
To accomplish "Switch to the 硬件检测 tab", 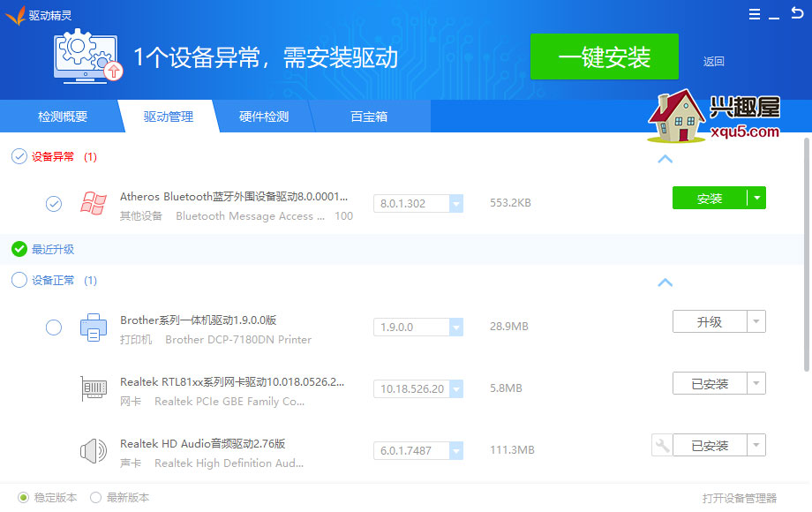I will click(264, 117).
